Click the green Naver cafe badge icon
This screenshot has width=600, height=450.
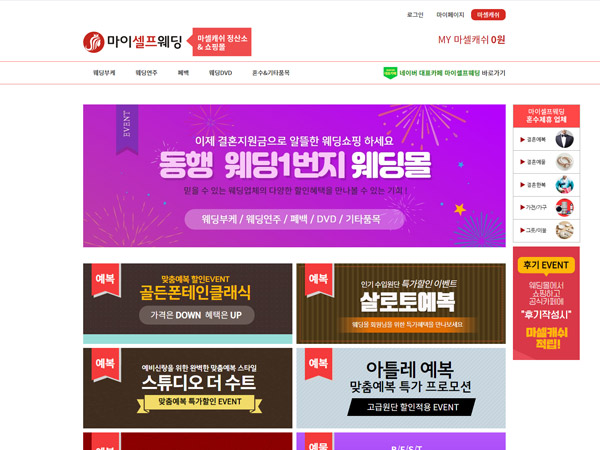(x=390, y=73)
